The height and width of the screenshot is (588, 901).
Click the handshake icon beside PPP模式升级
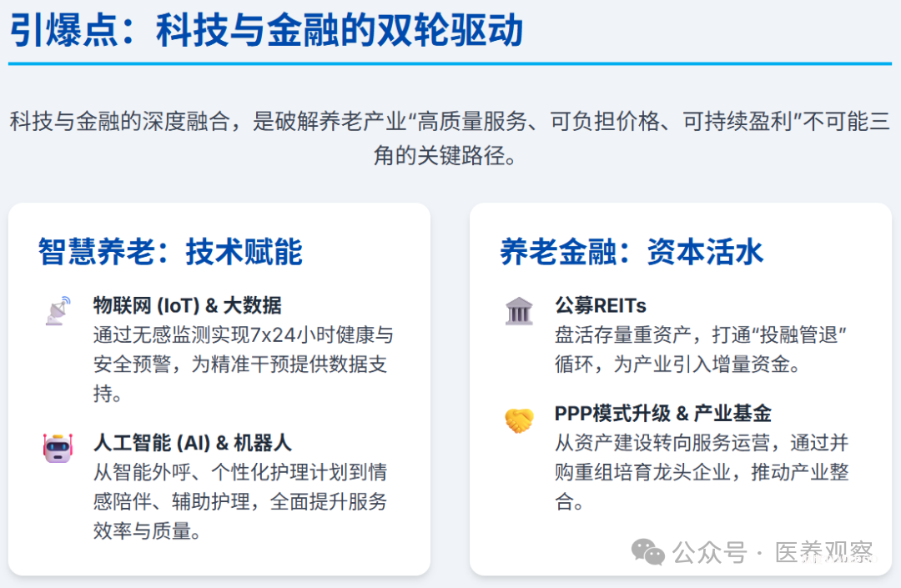[520, 420]
